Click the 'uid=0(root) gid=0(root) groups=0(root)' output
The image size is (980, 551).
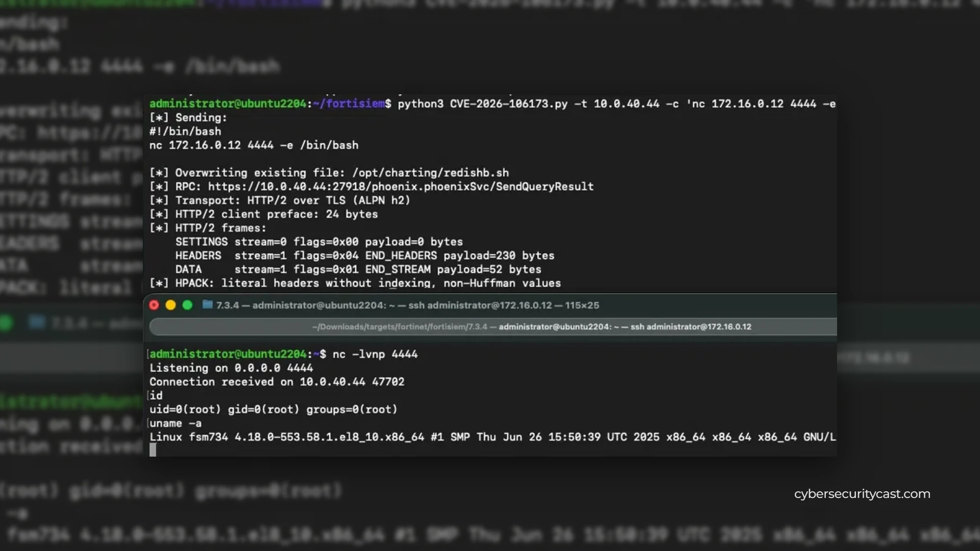pos(273,409)
